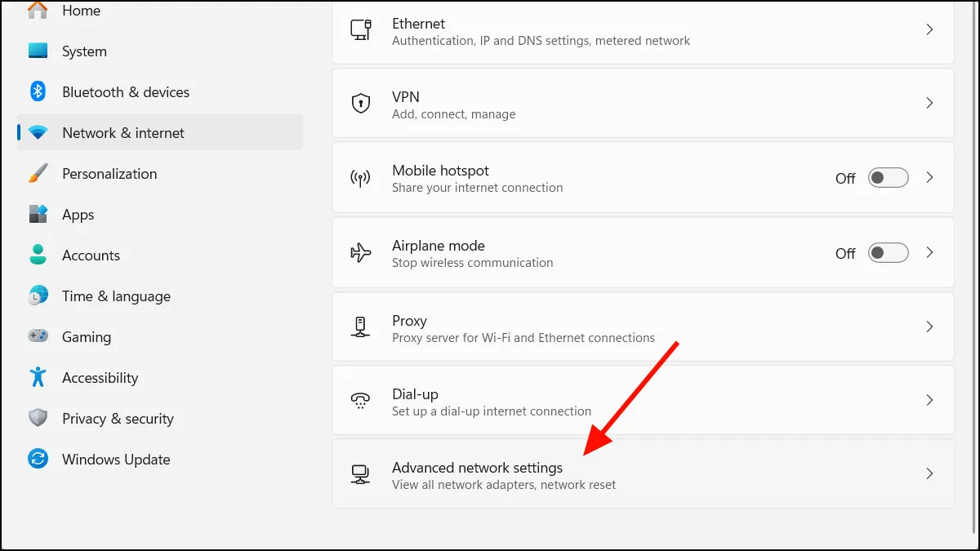This screenshot has height=551, width=980.
Task: Click the Bluetooth & devices icon
Action: (38, 91)
